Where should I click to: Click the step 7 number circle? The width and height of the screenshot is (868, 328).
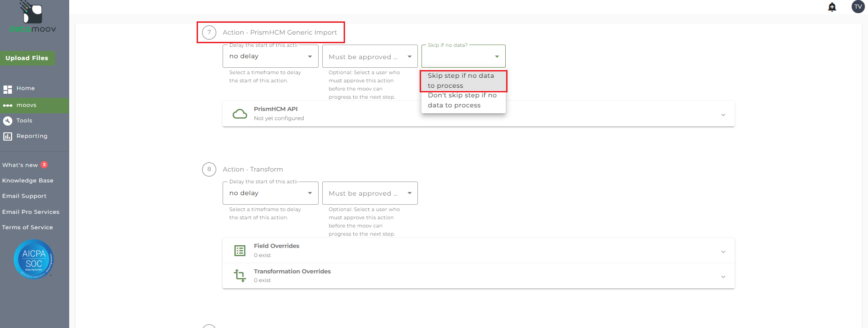click(x=209, y=32)
